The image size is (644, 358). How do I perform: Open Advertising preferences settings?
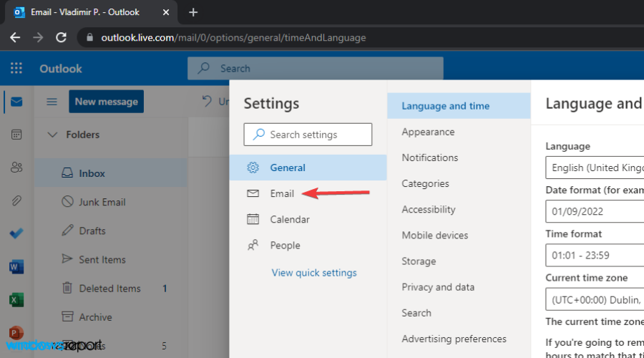click(459, 339)
